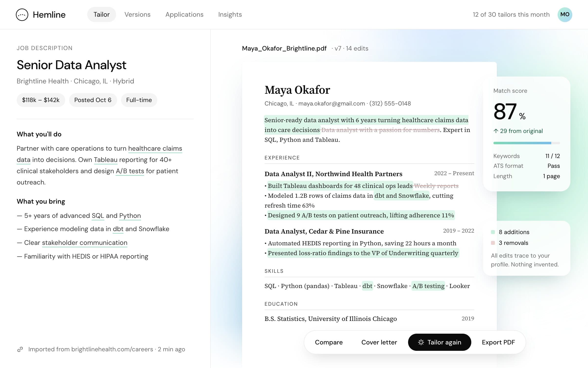Screen dimensions: 588x368
Task: Click 'Data Analyst, Cedar & Pine Insurance' title
Action: [x=324, y=231]
